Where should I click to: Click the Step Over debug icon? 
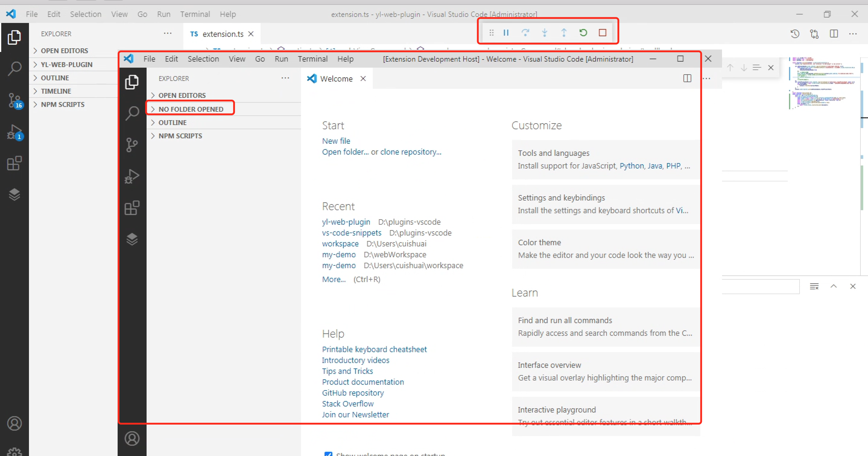pyautogui.click(x=525, y=33)
